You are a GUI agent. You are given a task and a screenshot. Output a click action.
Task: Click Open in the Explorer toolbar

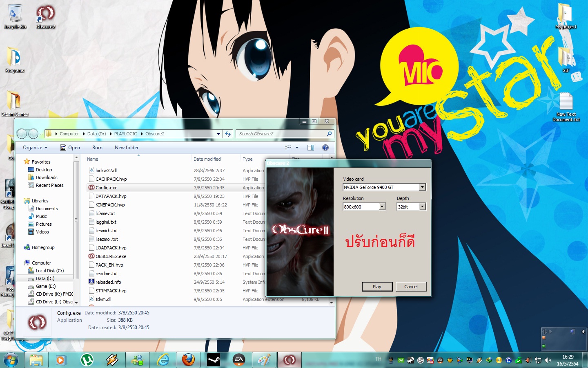pos(70,148)
